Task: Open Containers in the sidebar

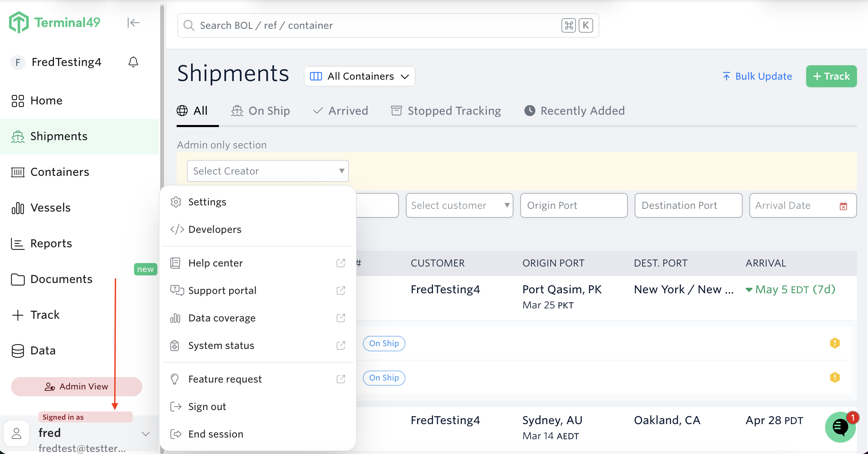Action: click(59, 172)
